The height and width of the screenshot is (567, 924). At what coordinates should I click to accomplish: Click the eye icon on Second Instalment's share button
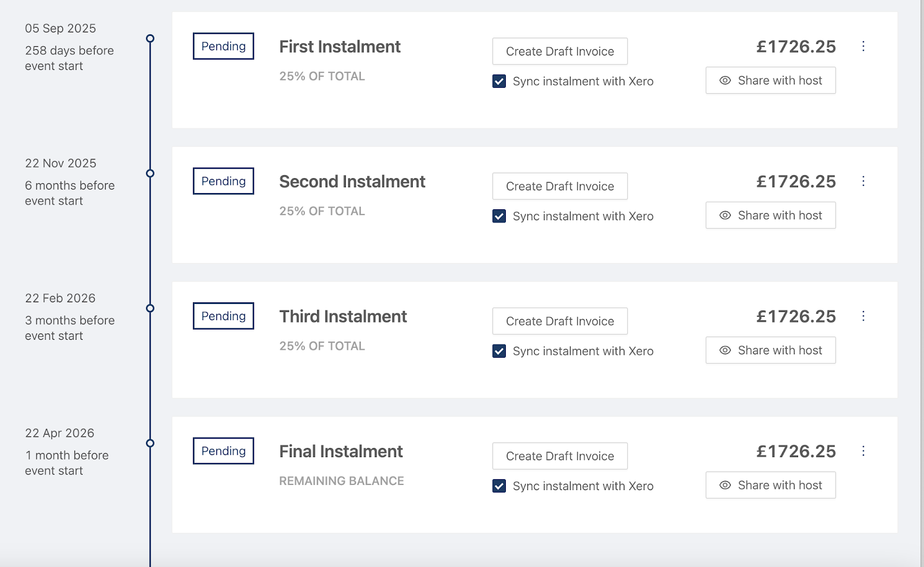click(x=725, y=216)
